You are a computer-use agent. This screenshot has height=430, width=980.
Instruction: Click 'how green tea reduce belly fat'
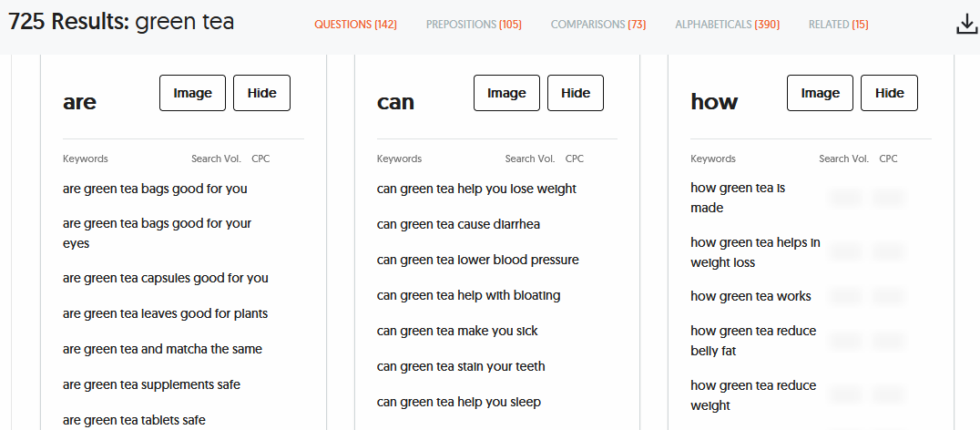752,341
